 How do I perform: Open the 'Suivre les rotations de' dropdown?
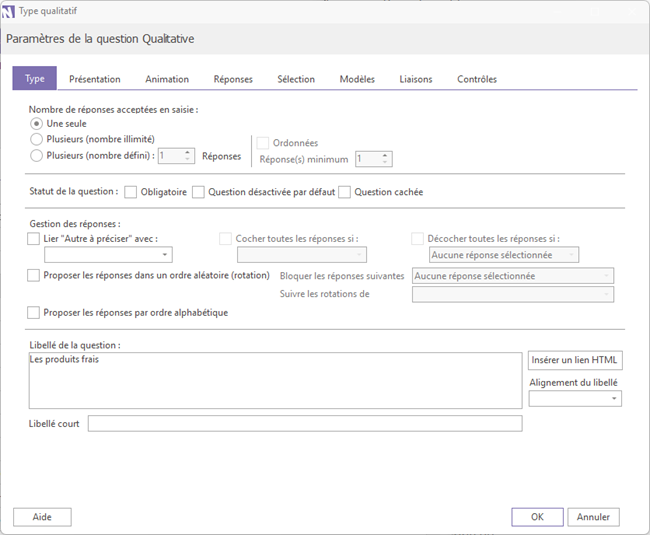pos(513,294)
